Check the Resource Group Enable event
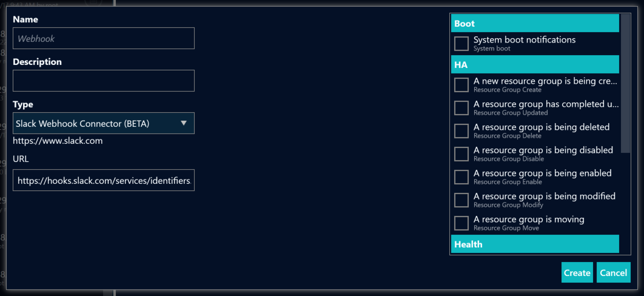This screenshot has width=644, height=296. click(x=461, y=177)
